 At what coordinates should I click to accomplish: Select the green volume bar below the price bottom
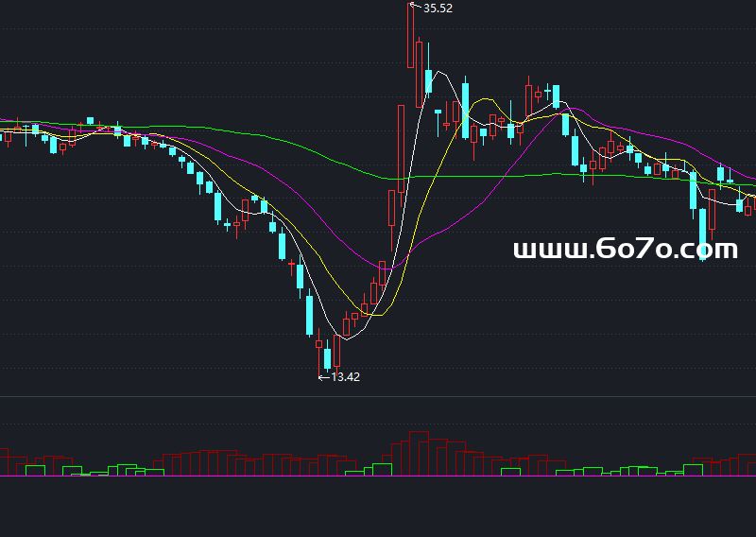tap(383, 469)
